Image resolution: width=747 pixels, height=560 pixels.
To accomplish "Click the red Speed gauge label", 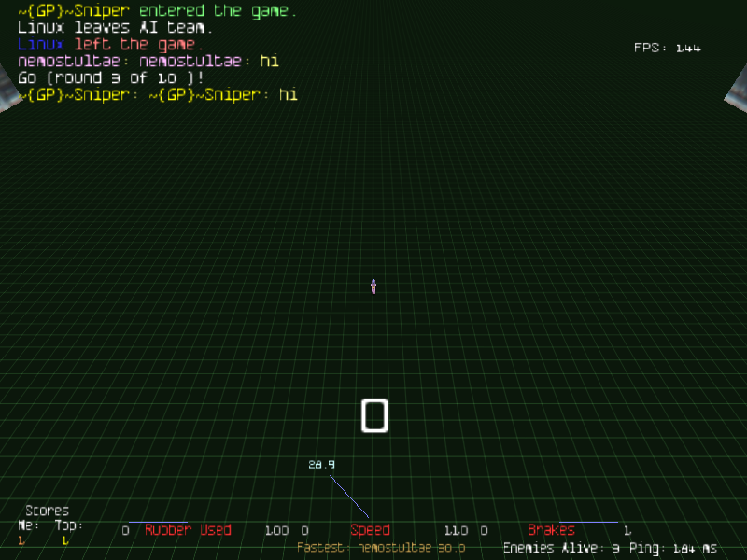I will [370, 530].
